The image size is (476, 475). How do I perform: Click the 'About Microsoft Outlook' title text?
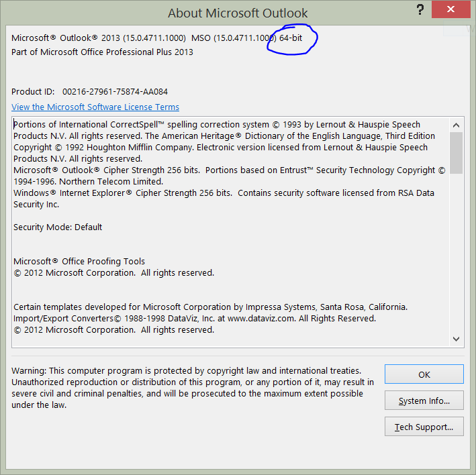pyautogui.click(x=238, y=13)
